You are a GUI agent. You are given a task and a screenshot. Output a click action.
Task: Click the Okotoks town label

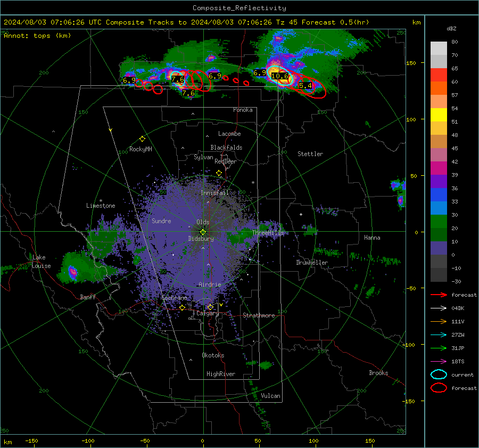coord(213,355)
